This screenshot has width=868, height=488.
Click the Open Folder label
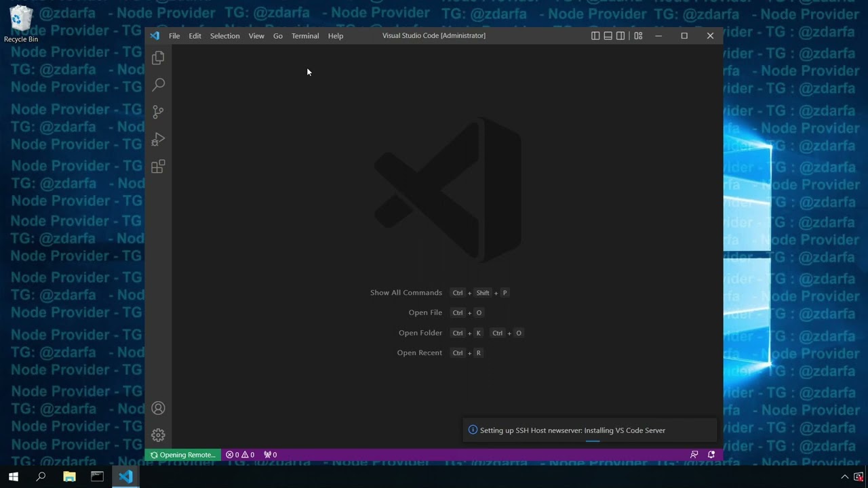(x=420, y=333)
